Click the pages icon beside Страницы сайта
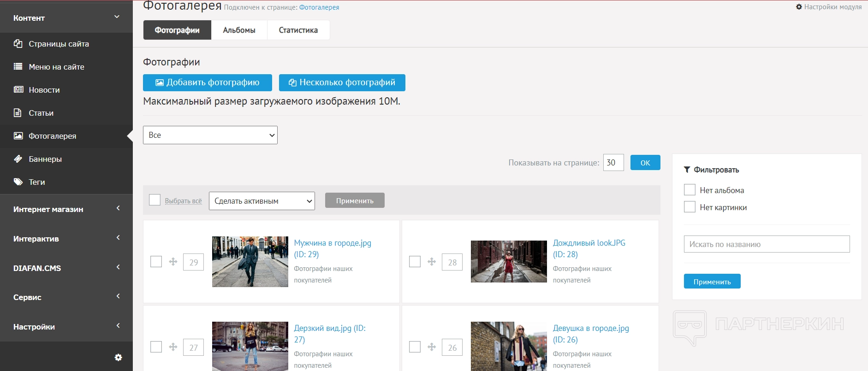Viewport: 868px width, 371px height. (18, 44)
